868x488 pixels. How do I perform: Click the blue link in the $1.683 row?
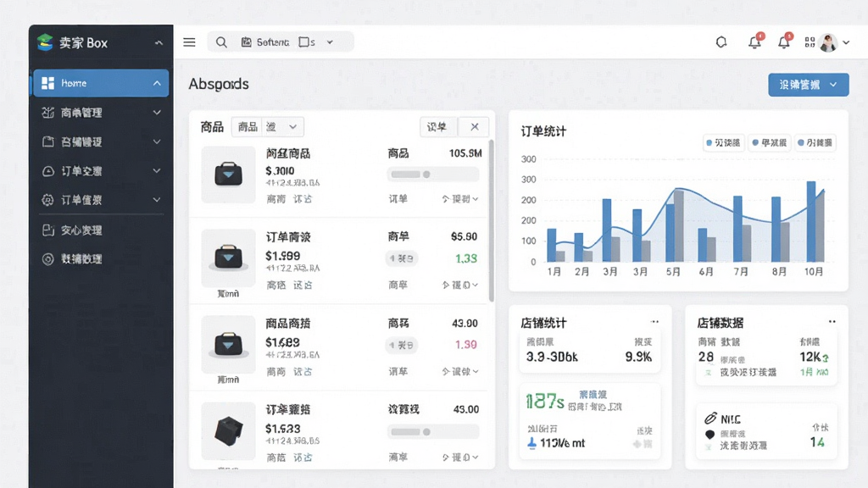click(303, 371)
